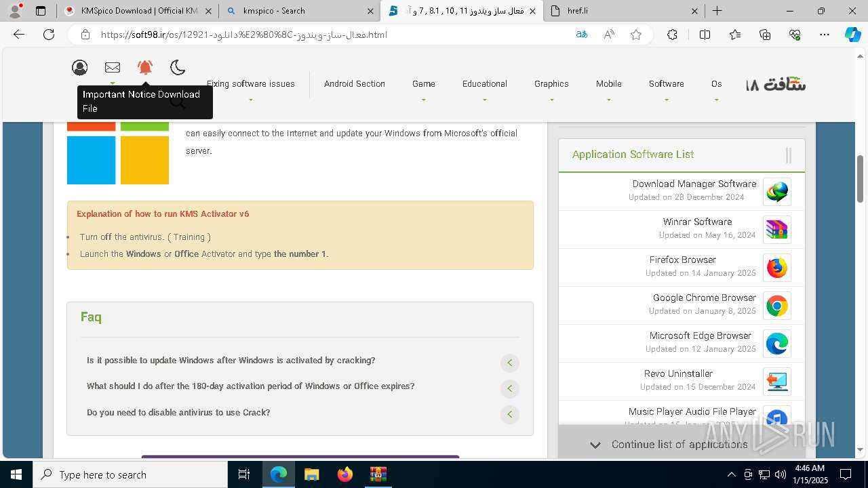Click the Soft98 site logo

pos(776,85)
